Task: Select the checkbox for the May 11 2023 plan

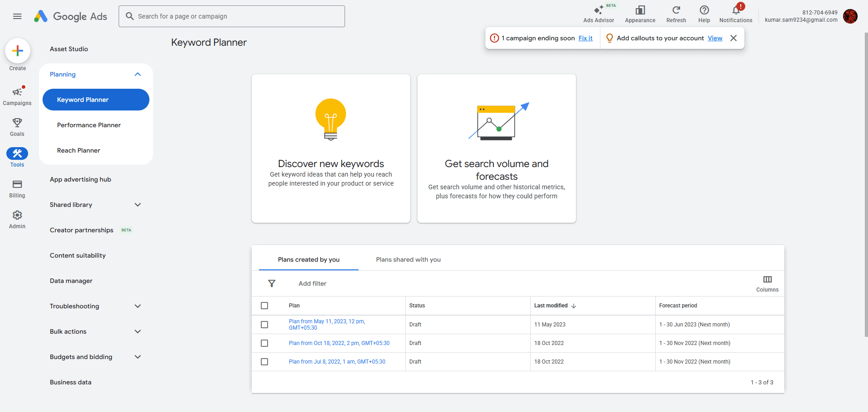Action: tap(265, 324)
